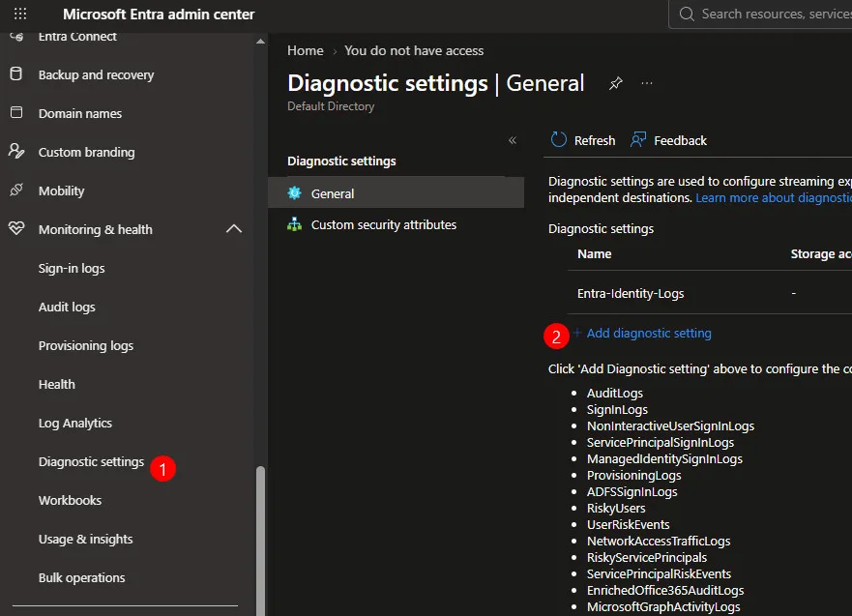
Task: Click ServicePrincipalSignInLogs entry
Action: coord(661,442)
